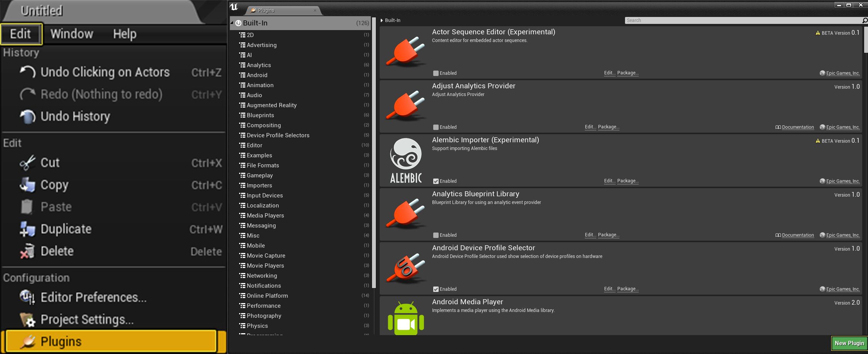Click the Alembic Importer plugin icon
The image size is (868, 354).
point(405,159)
